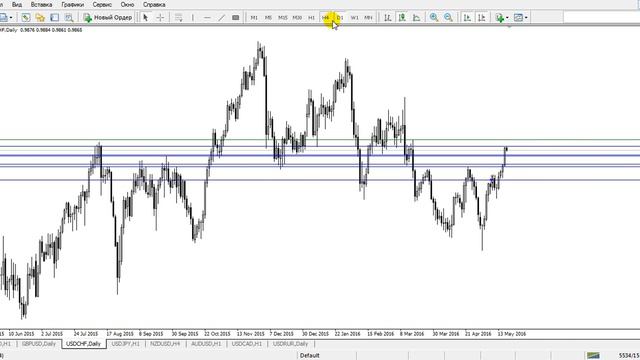Switch chart to the M30 timeframe
The width and height of the screenshot is (640, 360).
297,18
